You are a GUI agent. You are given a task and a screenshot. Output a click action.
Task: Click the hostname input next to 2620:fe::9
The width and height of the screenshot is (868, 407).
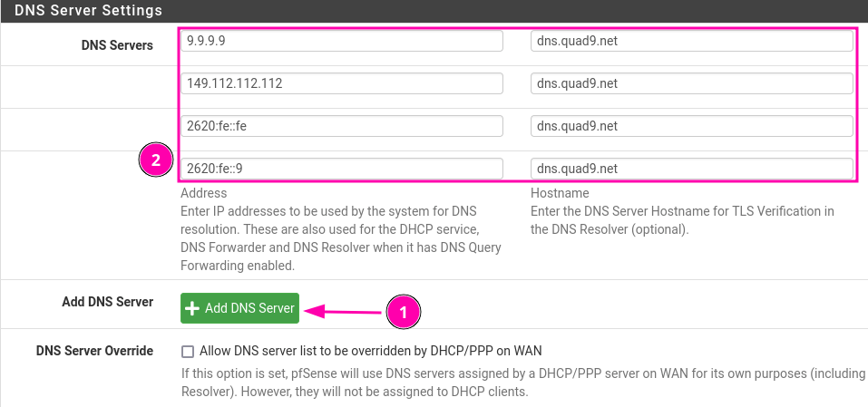click(x=691, y=169)
